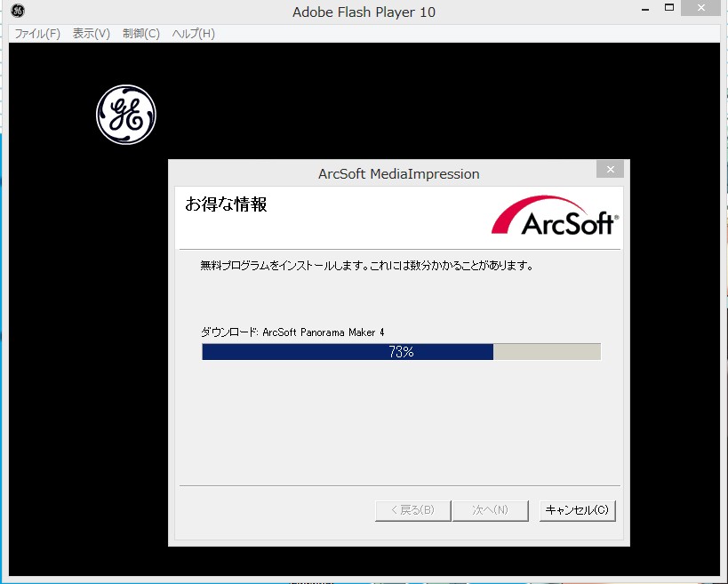Image resolution: width=728 pixels, height=584 pixels.
Task: Click the 無料プログラムをインストールします message
Action: click(x=367, y=266)
